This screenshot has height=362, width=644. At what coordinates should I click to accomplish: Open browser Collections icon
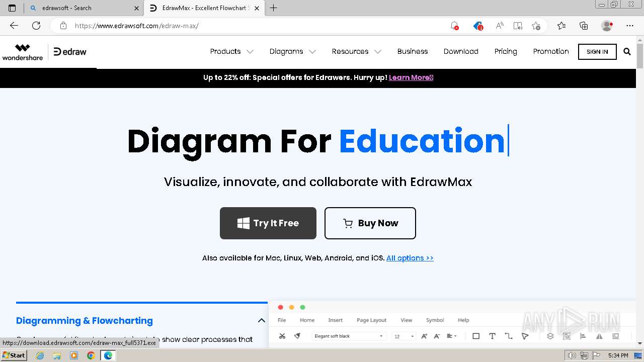(584, 26)
